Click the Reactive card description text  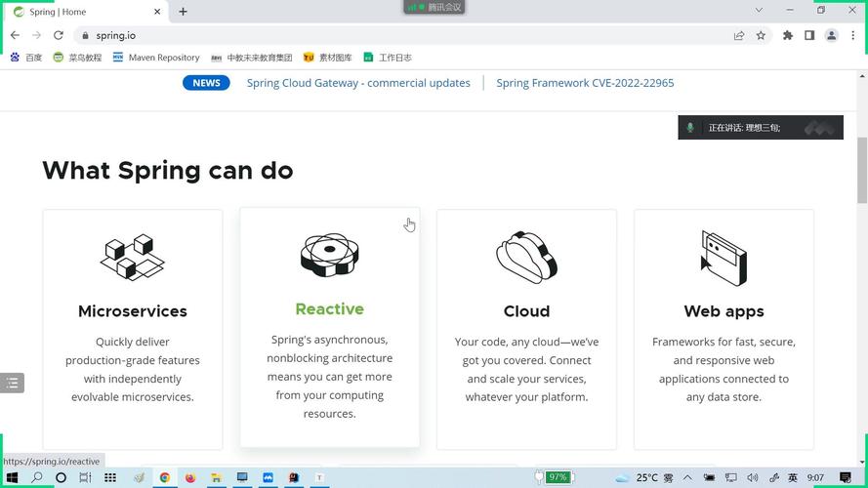pyautogui.click(x=329, y=376)
